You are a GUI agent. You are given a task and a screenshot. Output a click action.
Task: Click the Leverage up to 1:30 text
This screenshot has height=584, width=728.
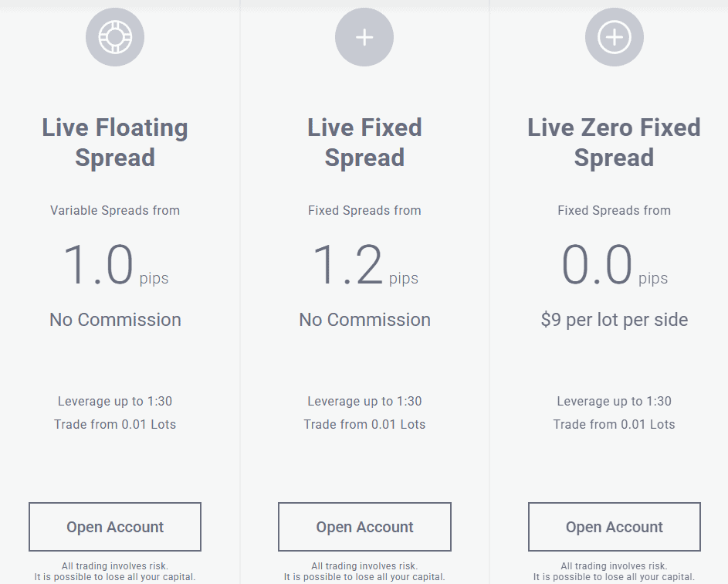pyautogui.click(x=114, y=401)
